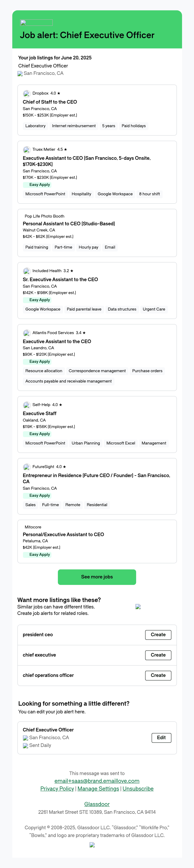The image size is (194, 868).
Task: Click the footer logo image at bottom
Action: point(92,845)
